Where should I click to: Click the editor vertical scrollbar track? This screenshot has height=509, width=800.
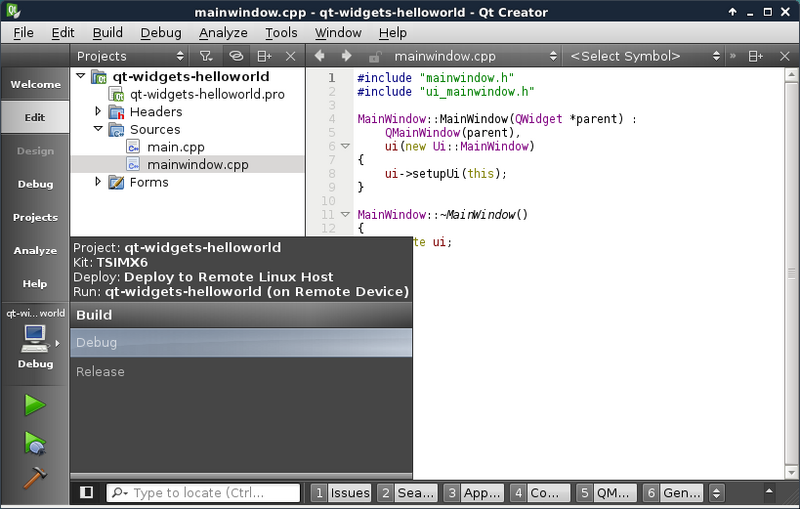[791, 274]
